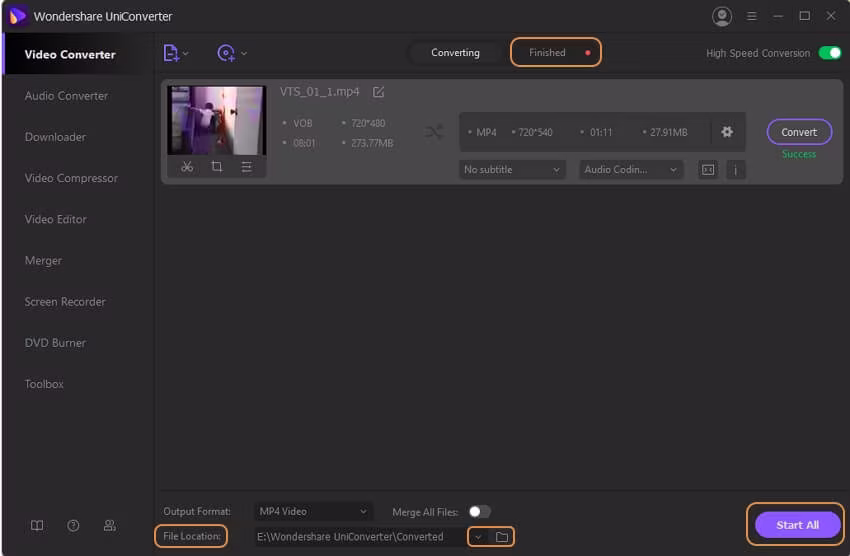Image resolution: width=850 pixels, height=556 pixels.
Task: Open the hamburger menu icon
Action: [751, 16]
